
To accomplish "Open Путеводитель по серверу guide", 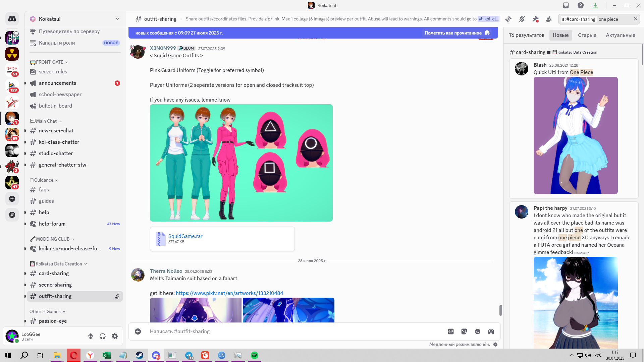I will pyautogui.click(x=74, y=32).
